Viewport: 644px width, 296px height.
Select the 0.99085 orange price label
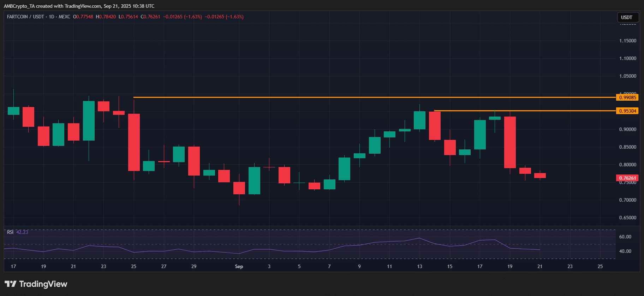pyautogui.click(x=627, y=97)
